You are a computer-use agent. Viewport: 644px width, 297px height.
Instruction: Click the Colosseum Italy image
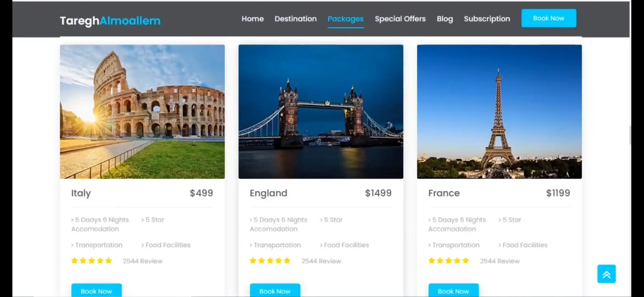142,112
